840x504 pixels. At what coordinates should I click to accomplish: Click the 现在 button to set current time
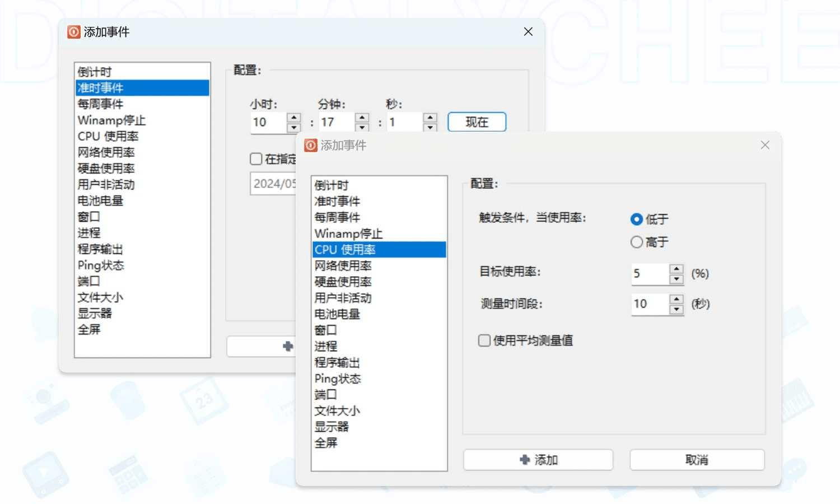pos(477,122)
